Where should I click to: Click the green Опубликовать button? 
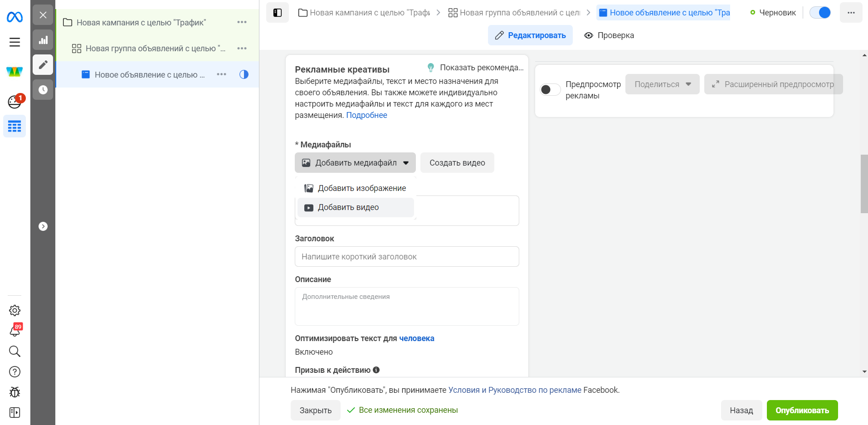[802, 410]
